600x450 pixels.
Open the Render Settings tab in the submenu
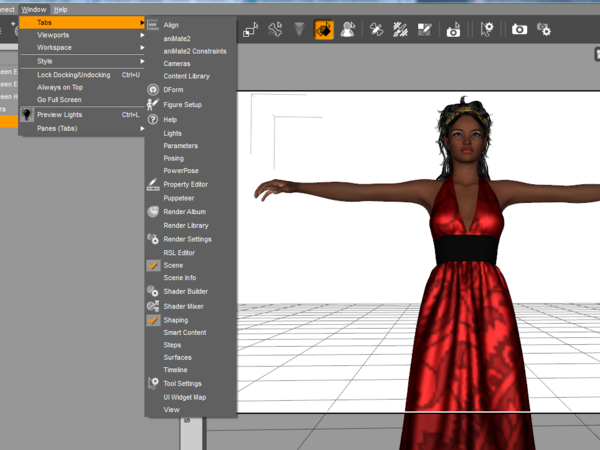click(x=191, y=239)
